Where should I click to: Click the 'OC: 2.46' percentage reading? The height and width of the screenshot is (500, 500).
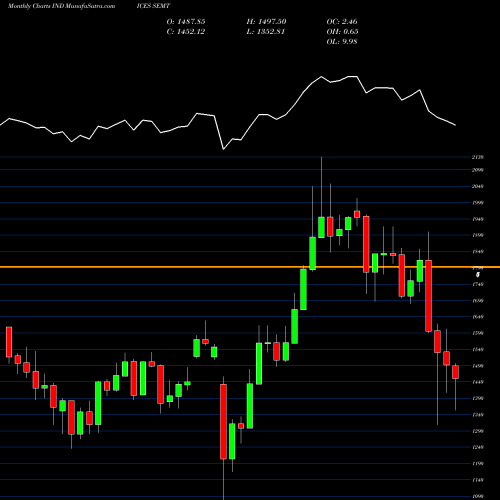click(342, 22)
